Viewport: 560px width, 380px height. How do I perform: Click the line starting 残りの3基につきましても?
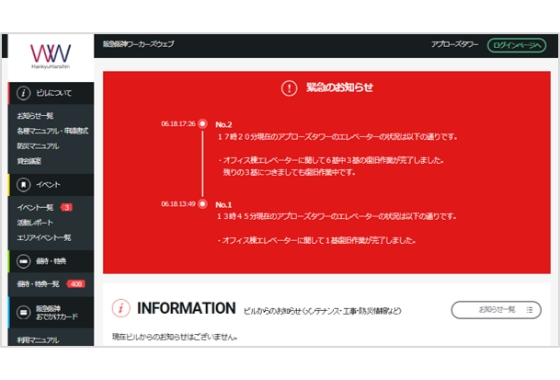[x=289, y=172]
